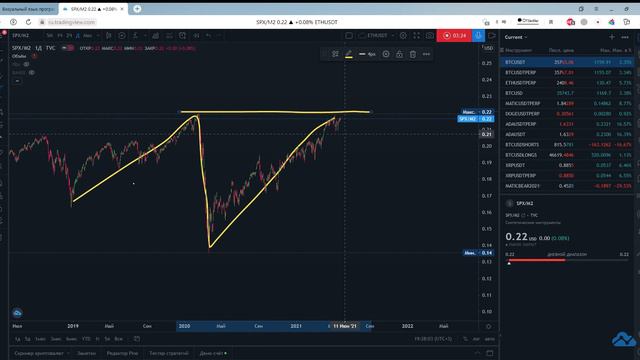Stop the red screen recording timer
The height and width of the screenshot is (360, 640).
454,36
